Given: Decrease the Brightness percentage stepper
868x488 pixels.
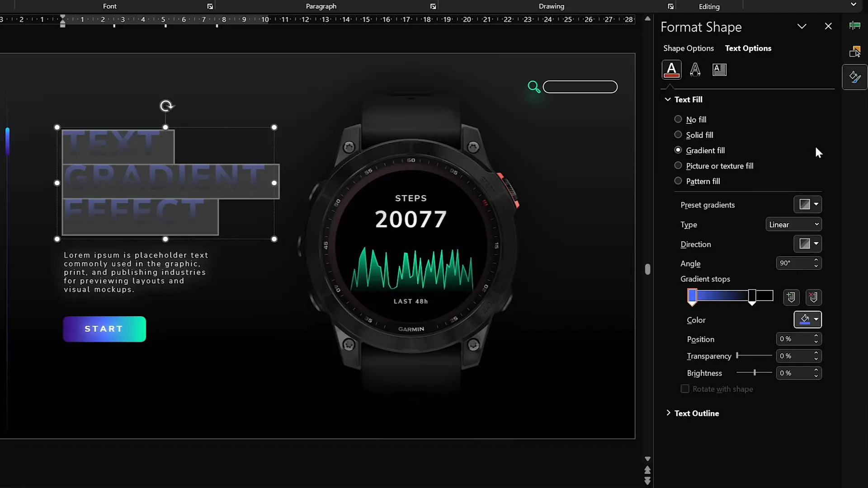Looking at the screenshot, I should pos(816,376).
